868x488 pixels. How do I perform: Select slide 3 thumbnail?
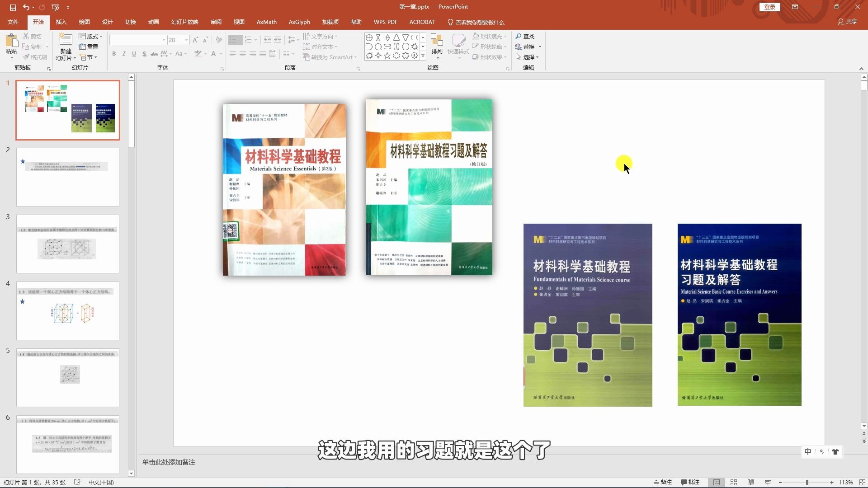pyautogui.click(x=68, y=244)
